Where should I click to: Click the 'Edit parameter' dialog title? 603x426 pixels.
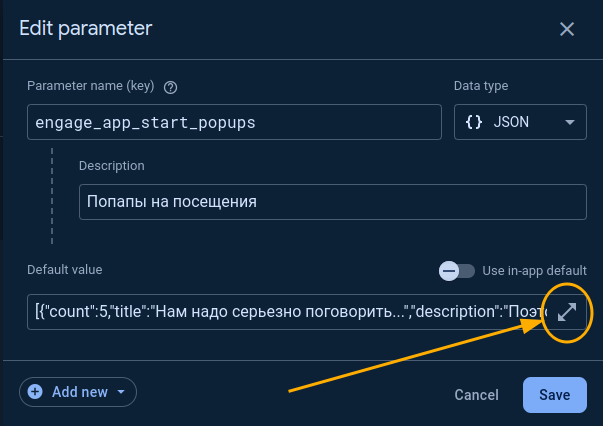tap(86, 28)
